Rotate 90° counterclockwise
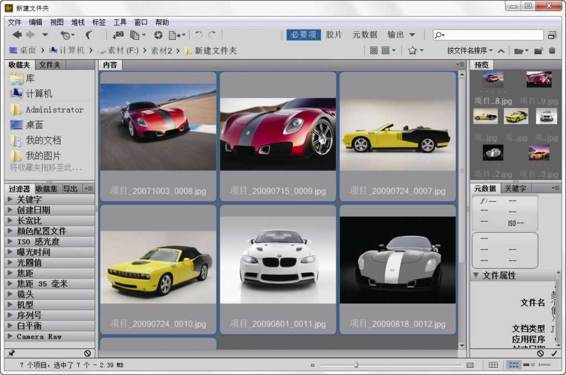The width and height of the screenshot is (566, 375). point(198,35)
